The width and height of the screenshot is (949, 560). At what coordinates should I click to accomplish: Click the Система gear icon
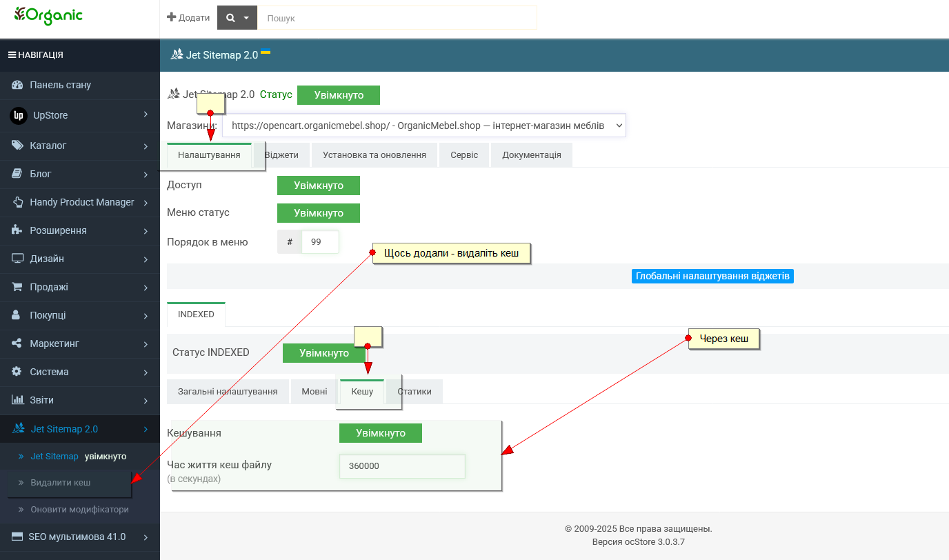[17, 372]
